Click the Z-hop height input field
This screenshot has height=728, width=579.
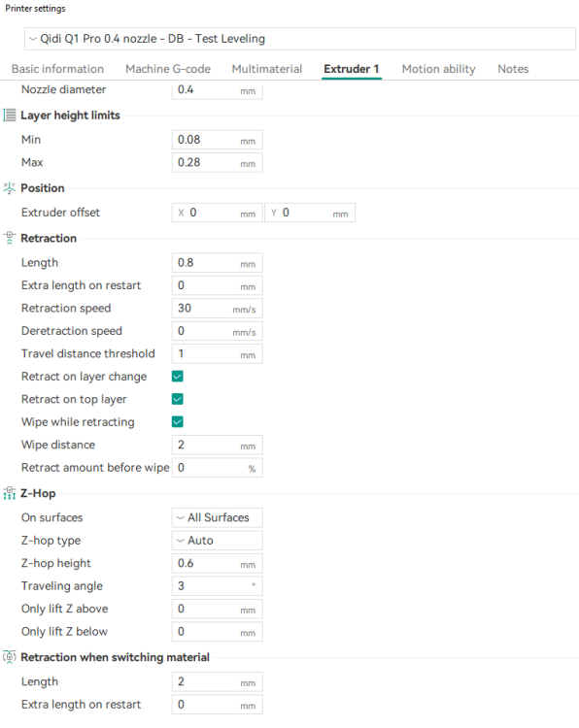click(x=217, y=563)
